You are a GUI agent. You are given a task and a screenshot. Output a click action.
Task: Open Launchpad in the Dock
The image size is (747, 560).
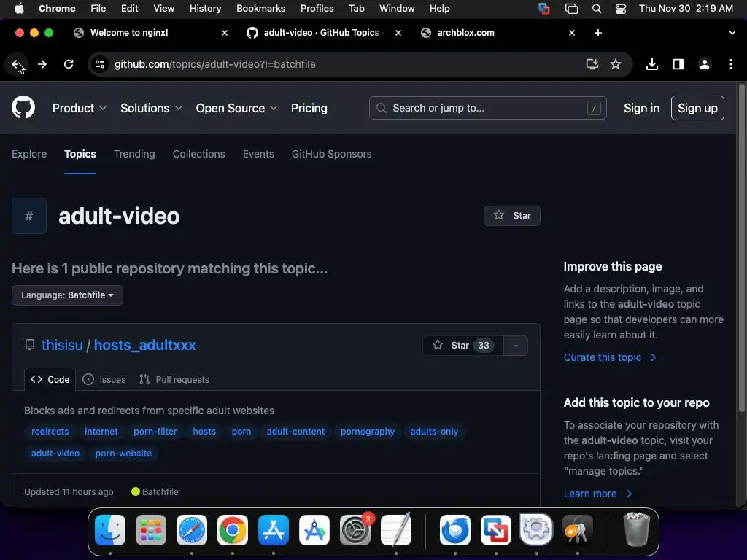tap(151, 529)
